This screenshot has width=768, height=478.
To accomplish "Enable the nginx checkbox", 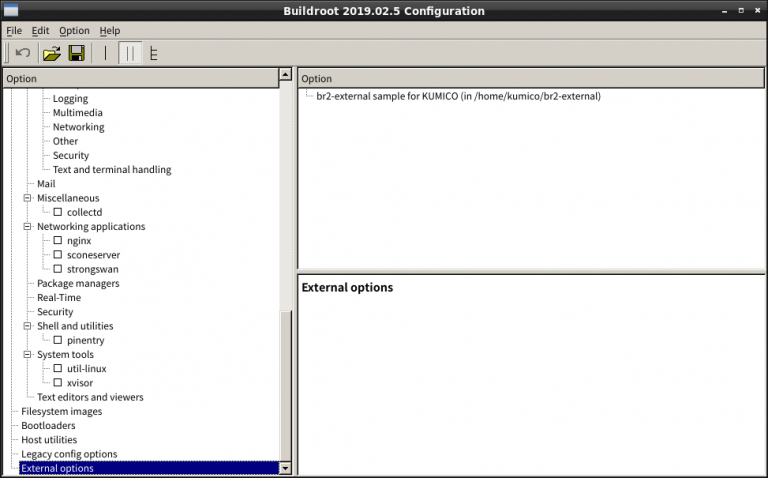I will [58, 241].
